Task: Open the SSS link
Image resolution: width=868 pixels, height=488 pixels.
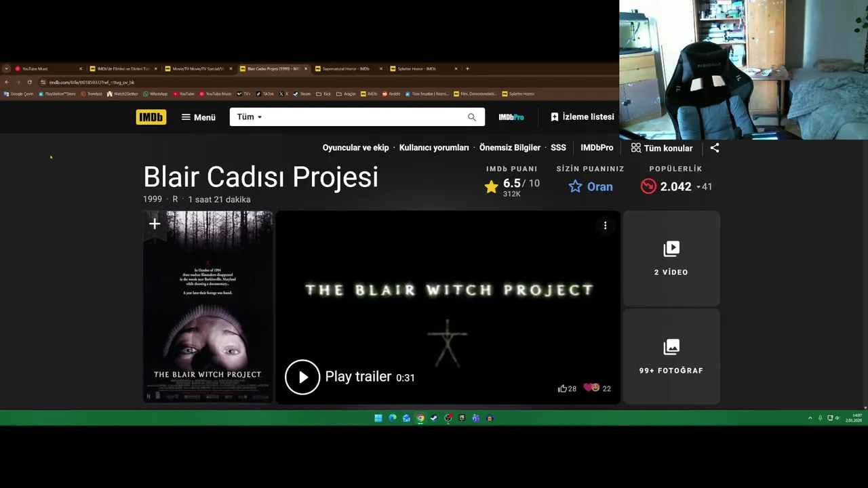Action: [558, 148]
